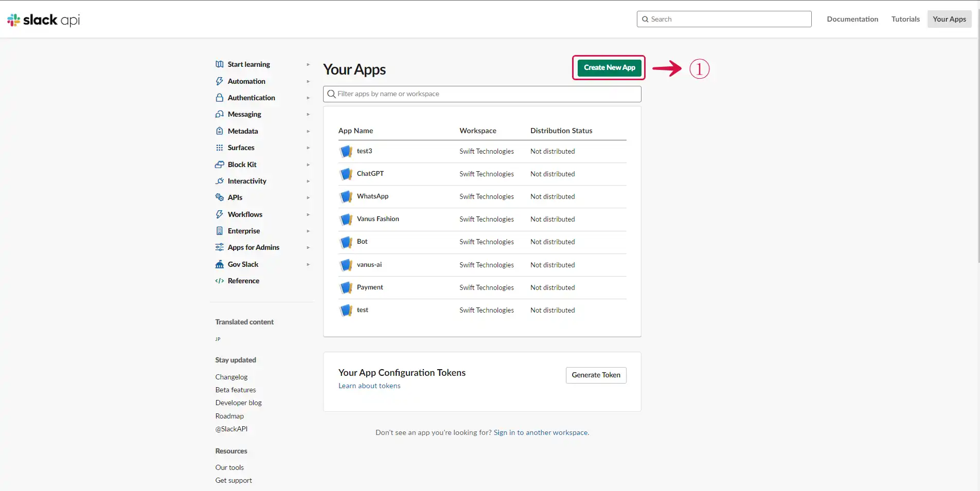This screenshot has width=980, height=491.
Task: Click the Messaging chat icon
Action: (x=220, y=114)
